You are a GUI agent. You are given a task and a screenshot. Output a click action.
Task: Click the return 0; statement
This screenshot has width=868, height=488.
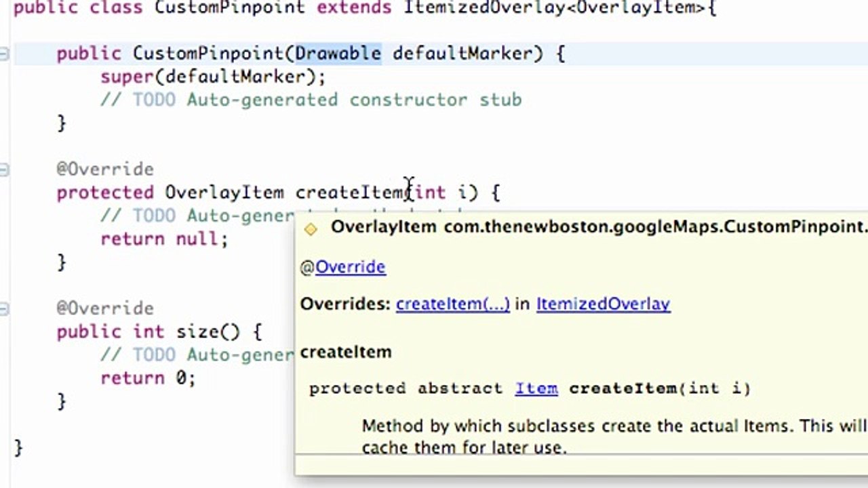click(148, 378)
